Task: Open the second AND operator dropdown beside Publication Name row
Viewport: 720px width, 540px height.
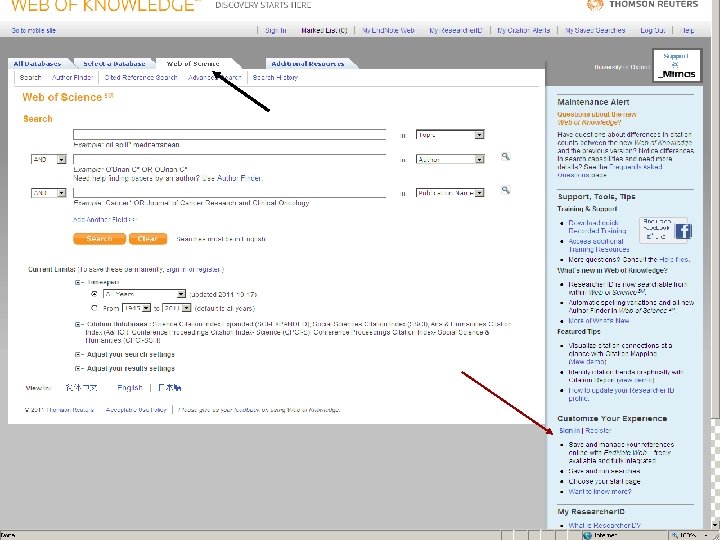Action: coord(49,193)
